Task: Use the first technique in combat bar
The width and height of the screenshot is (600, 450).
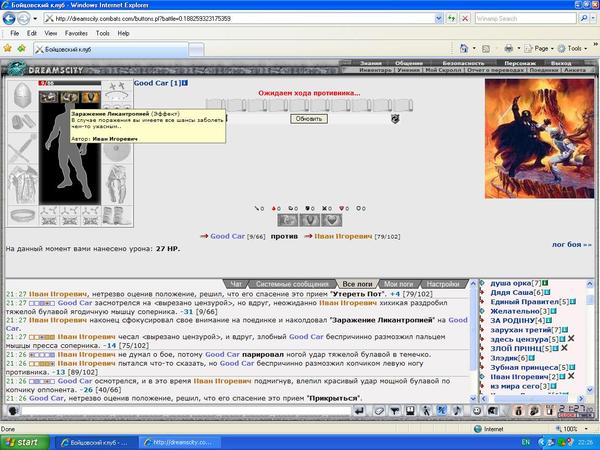Action: click(x=288, y=220)
